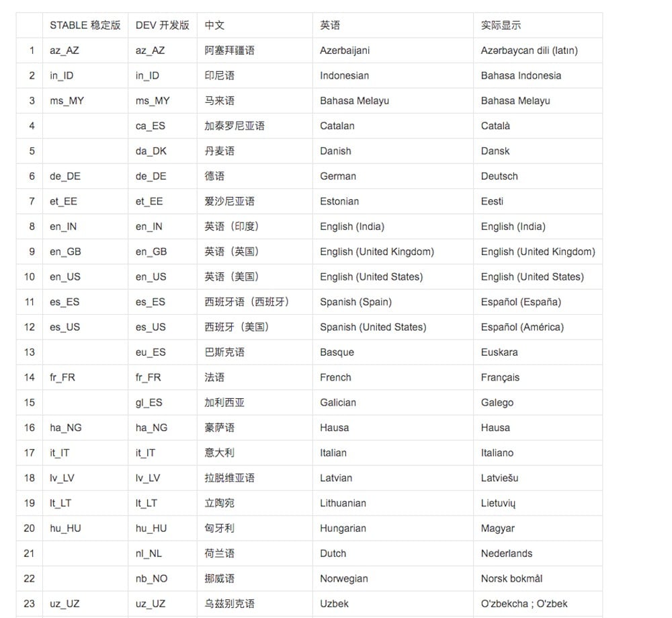Select the 'Nederlands' cell
This screenshot has width=672, height=618.
click(538, 553)
